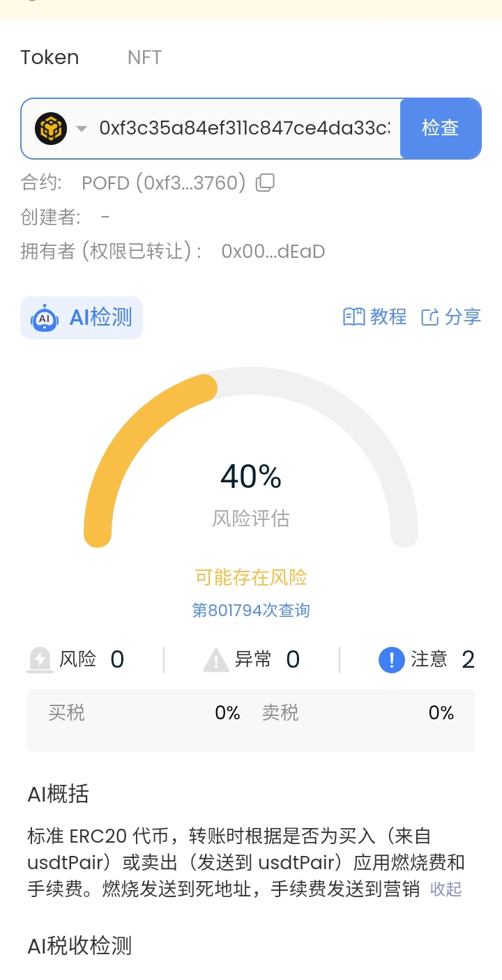Switch to the Token tab
This screenshot has width=502, height=980.
[50, 57]
